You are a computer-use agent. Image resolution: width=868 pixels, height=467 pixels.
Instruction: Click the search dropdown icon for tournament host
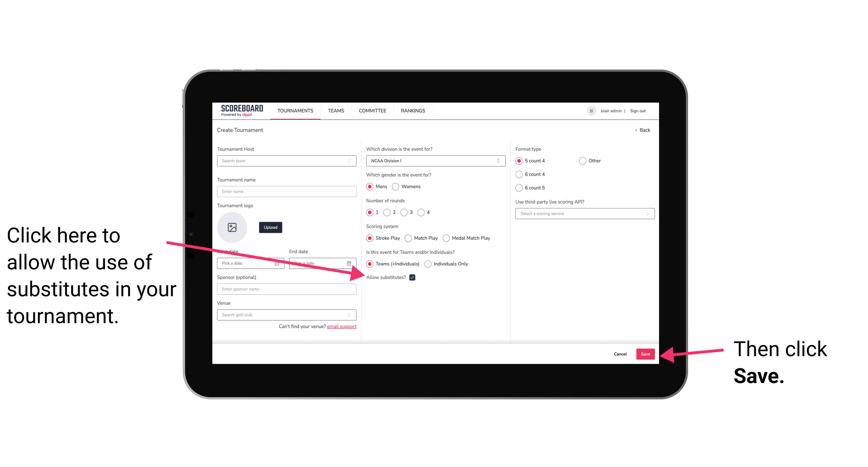point(351,161)
